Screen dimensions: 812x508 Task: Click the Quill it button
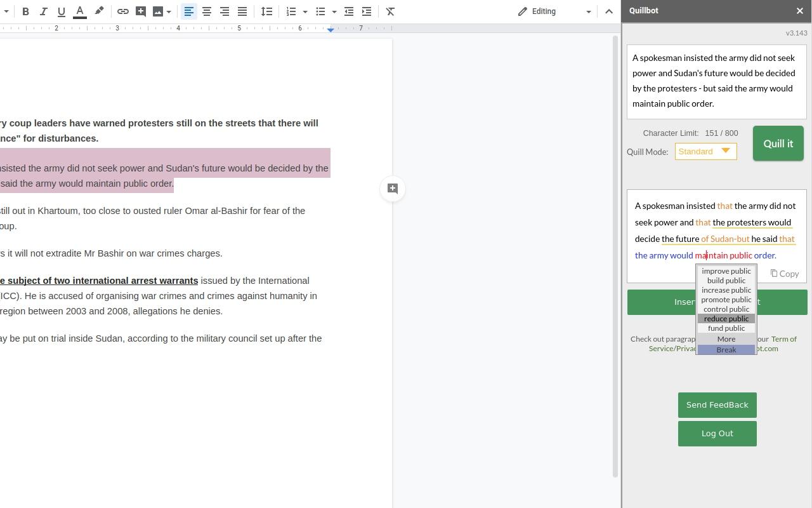(x=778, y=144)
